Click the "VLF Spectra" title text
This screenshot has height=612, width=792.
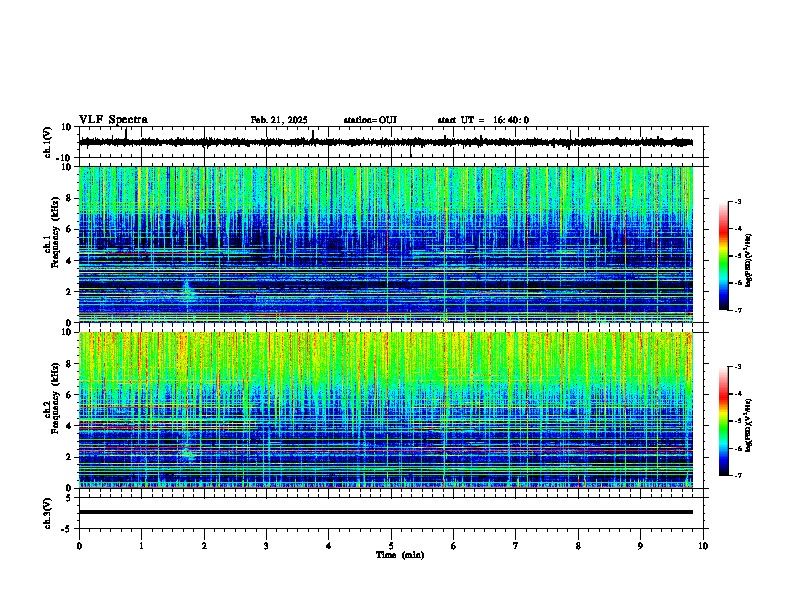pyautogui.click(x=113, y=120)
